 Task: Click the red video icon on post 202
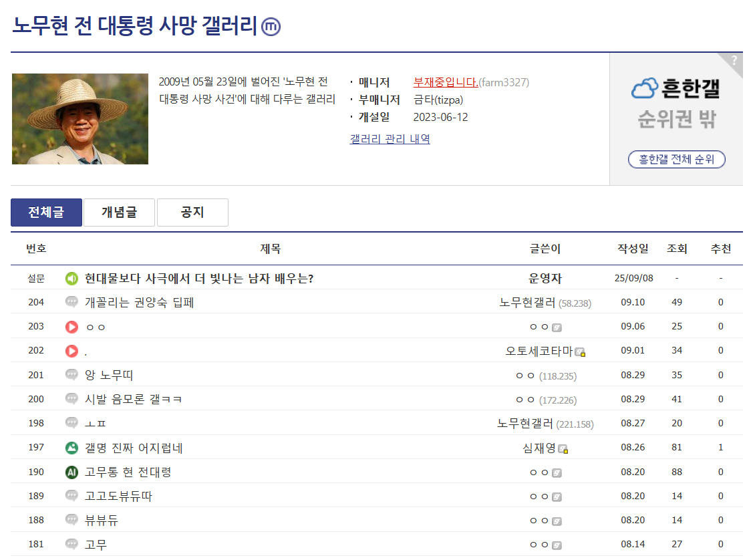(x=71, y=352)
